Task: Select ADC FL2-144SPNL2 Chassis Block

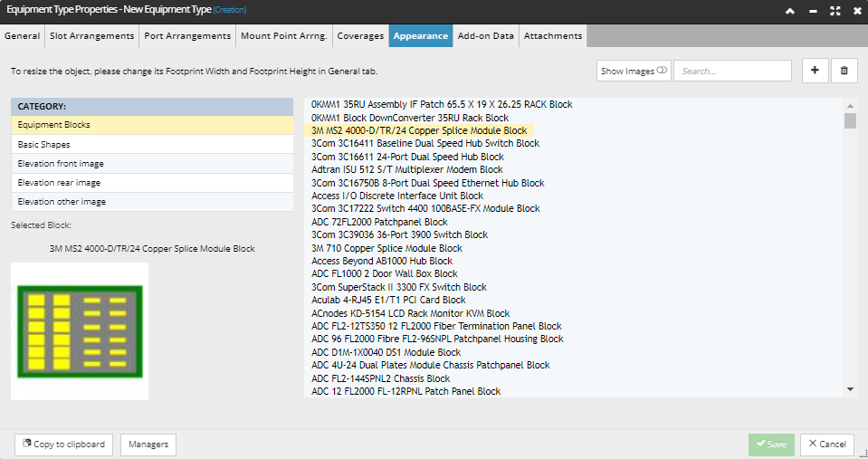Action: [x=381, y=378]
